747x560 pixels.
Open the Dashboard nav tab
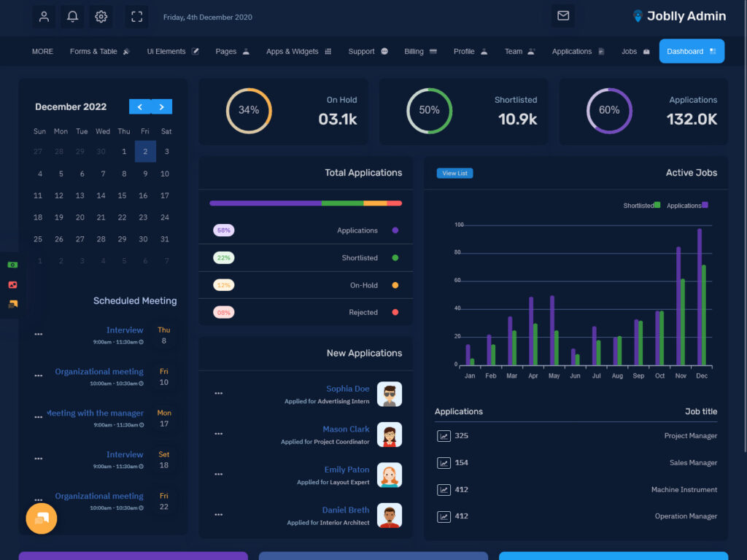pyautogui.click(x=692, y=51)
